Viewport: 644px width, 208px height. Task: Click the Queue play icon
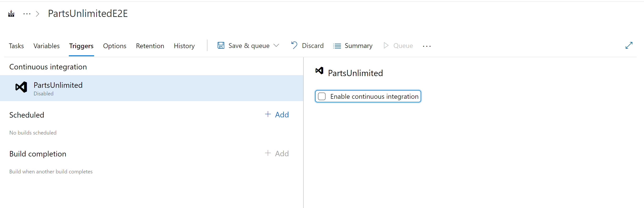(386, 46)
